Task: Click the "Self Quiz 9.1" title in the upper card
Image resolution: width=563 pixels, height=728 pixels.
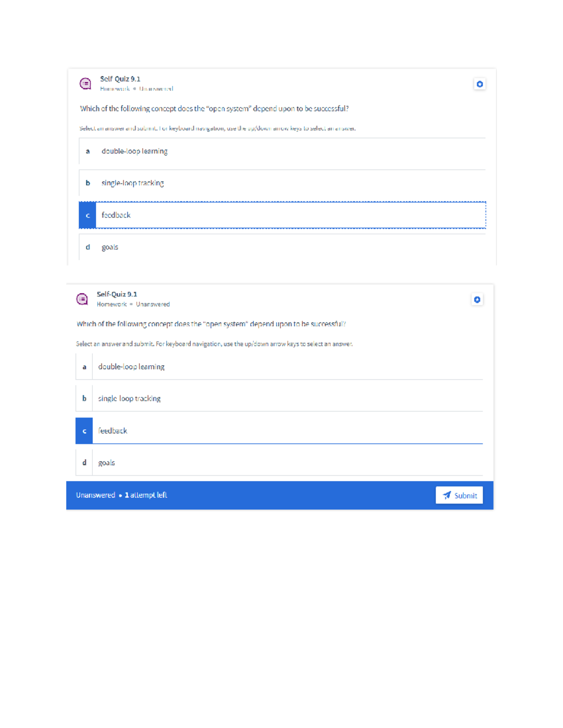Action: coord(120,79)
